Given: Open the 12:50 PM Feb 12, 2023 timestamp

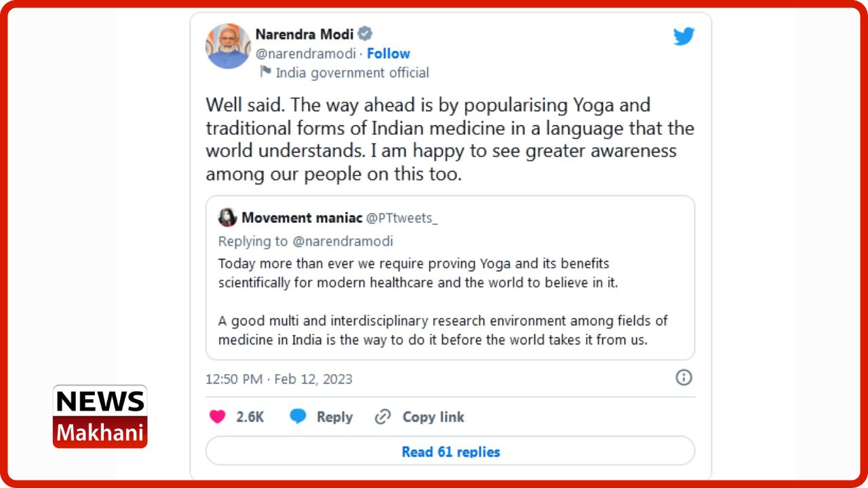Looking at the screenshot, I should 279,379.
